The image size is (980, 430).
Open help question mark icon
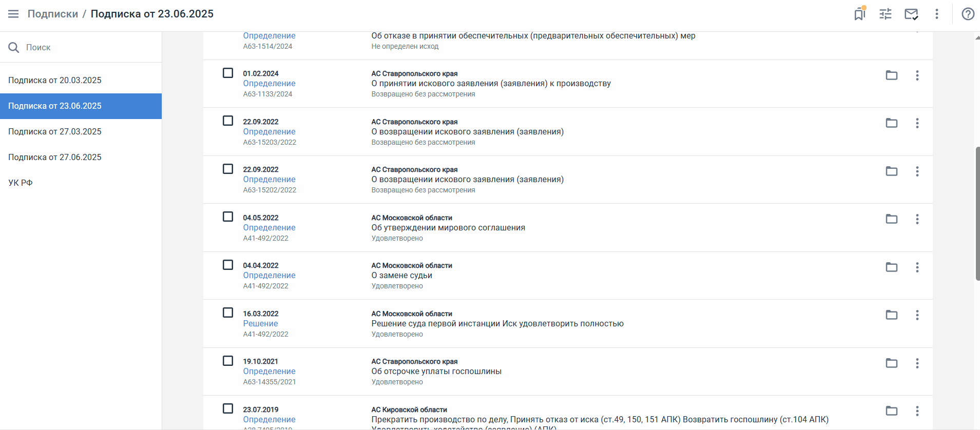[x=968, y=14]
